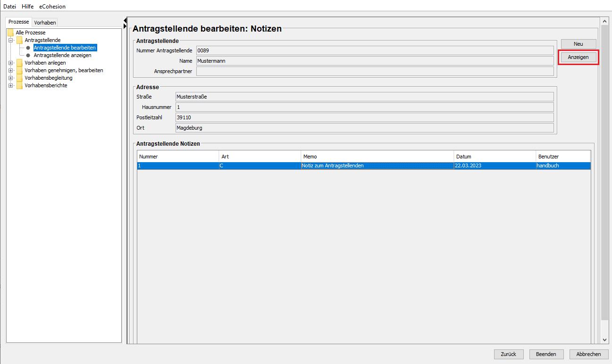Sort notes by Benutzer column header
612x364 pixels.
click(563, 157)
